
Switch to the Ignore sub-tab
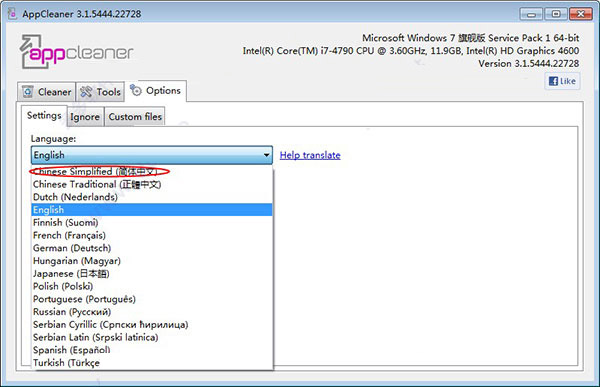[x=85, y=117]
